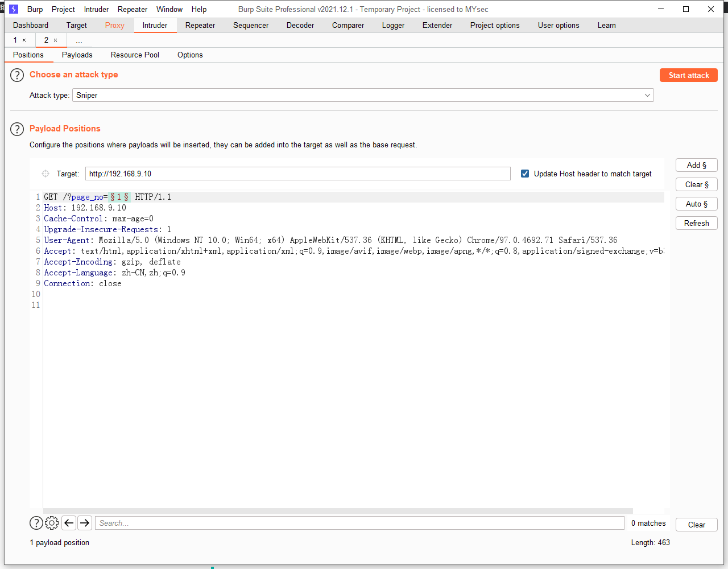Switch to the Logger tab
Image resolution: width=728 pixels, height=569 pixels.
(x=393, y=25)
